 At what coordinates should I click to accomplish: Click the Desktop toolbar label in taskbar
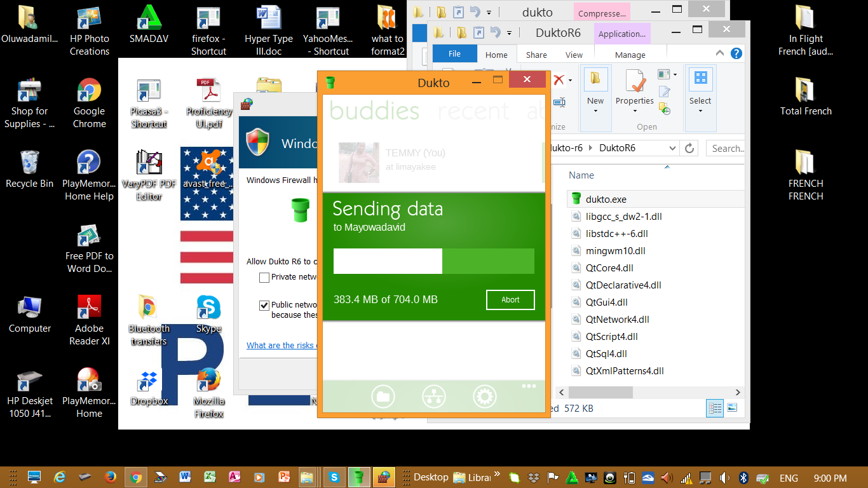[431, 477]
